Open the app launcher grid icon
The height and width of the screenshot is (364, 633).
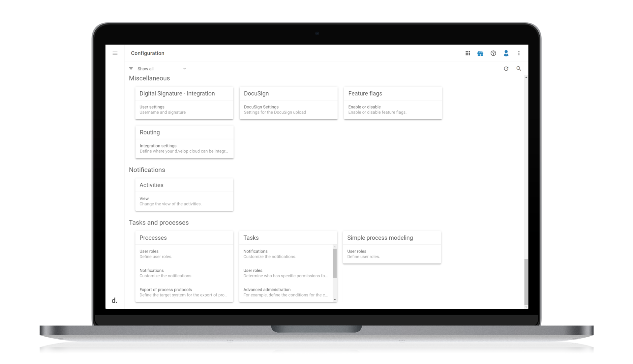[x=468, y=53]
